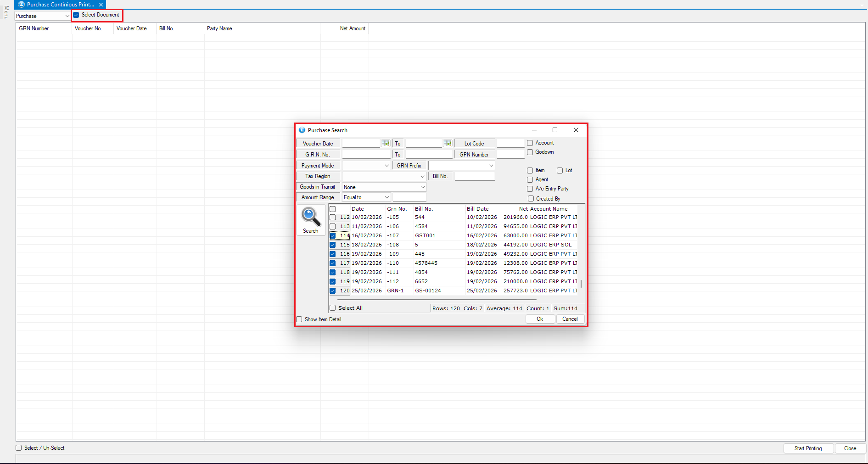Screen dimensions: 868x464
Task: Click the Start Printing button
Action: click(808, 448)
